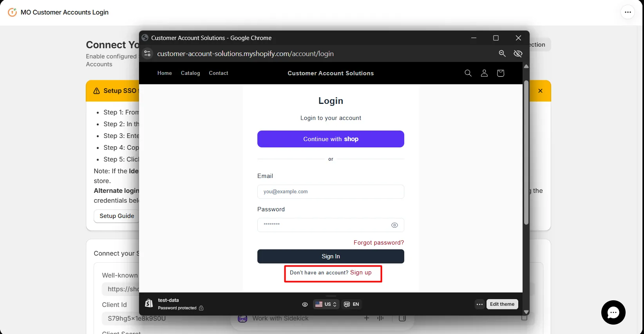The width and height of the screenshot is (644, 334).
Task: Toggle password visibility eye icon
Action: (x=394, y=225)
